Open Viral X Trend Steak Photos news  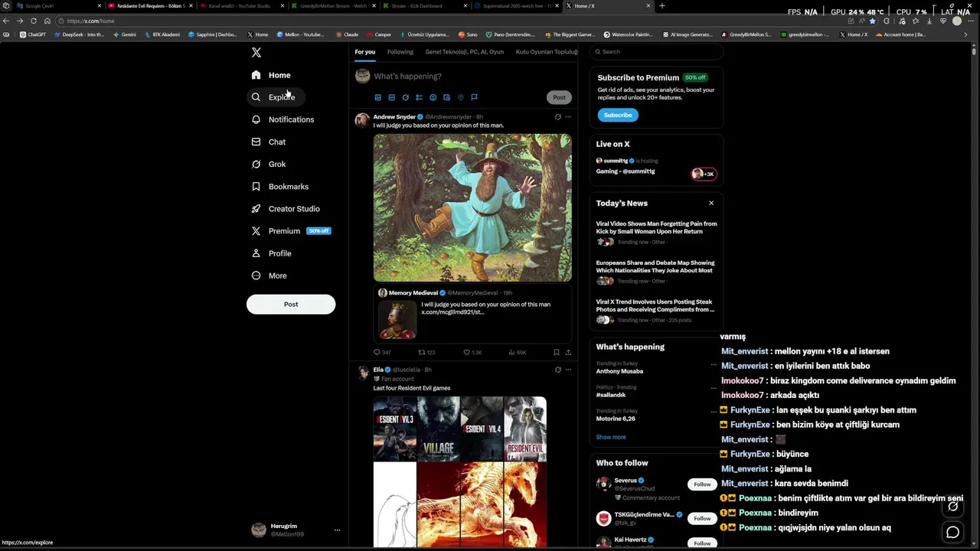pyautogui.click(x=657, y=311)
